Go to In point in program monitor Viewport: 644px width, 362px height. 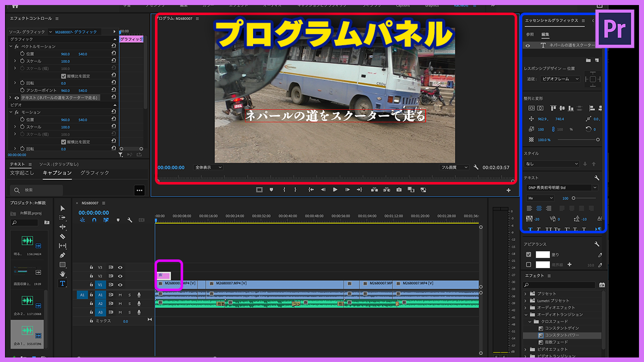tap(311, 190)
